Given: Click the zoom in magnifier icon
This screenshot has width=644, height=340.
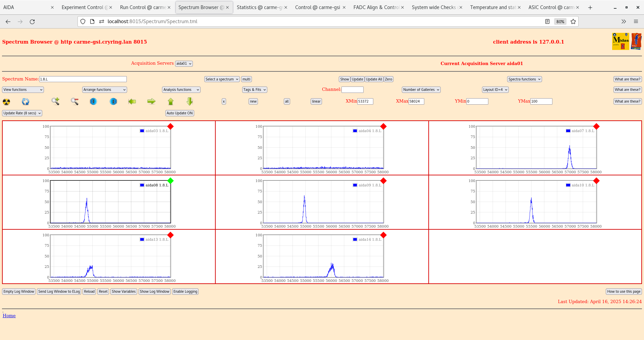Looking at the screenshot, I should point(55,101).
